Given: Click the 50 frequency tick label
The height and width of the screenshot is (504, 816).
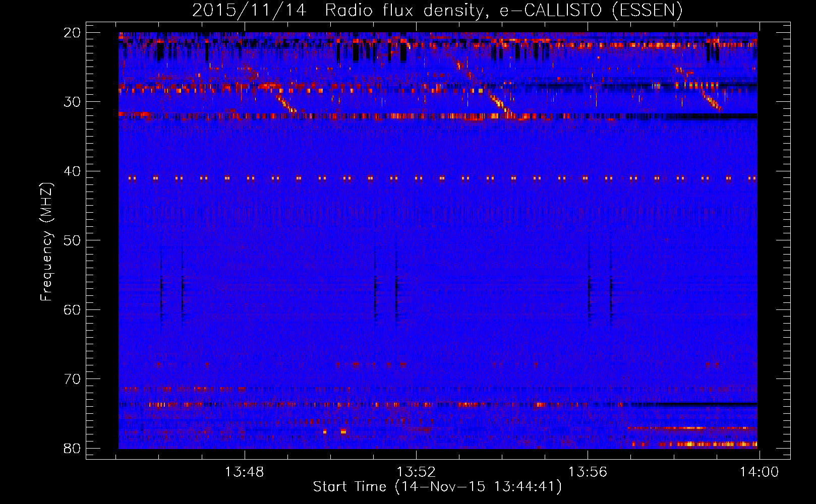Looking at the screenshot, I should [x=73, y=240].
